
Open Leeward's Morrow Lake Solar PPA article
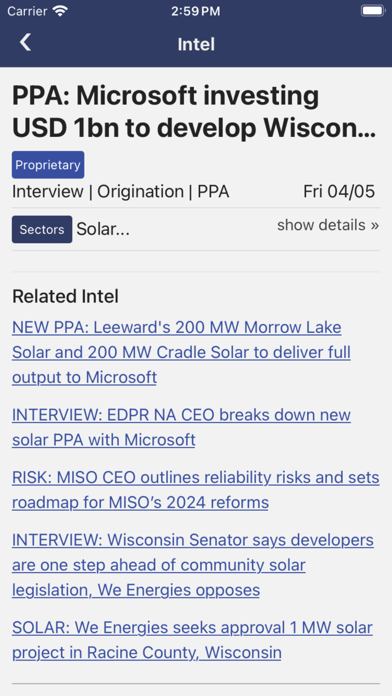[181, 352]
